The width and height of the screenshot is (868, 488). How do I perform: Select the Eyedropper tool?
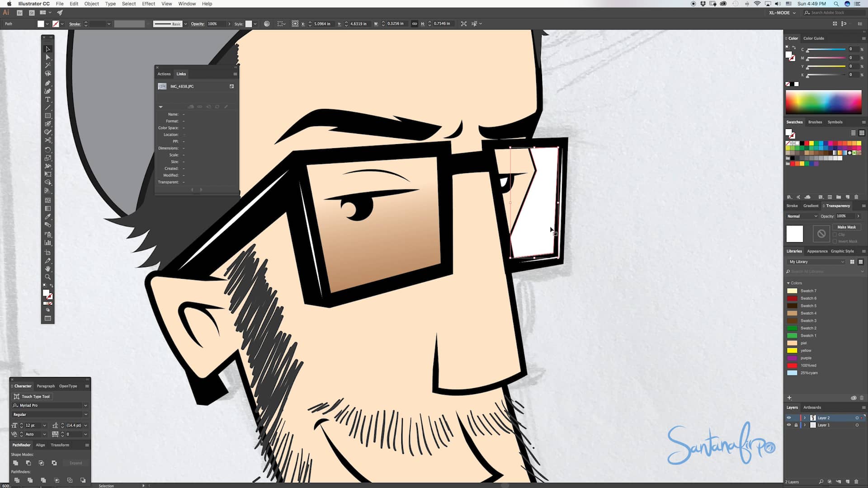pos(48,217)
